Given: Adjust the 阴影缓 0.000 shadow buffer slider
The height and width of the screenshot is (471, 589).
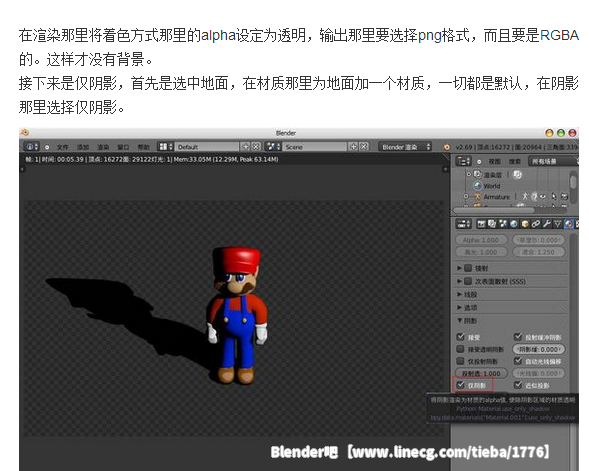Looking at the screenshot, I should [539, 349].
